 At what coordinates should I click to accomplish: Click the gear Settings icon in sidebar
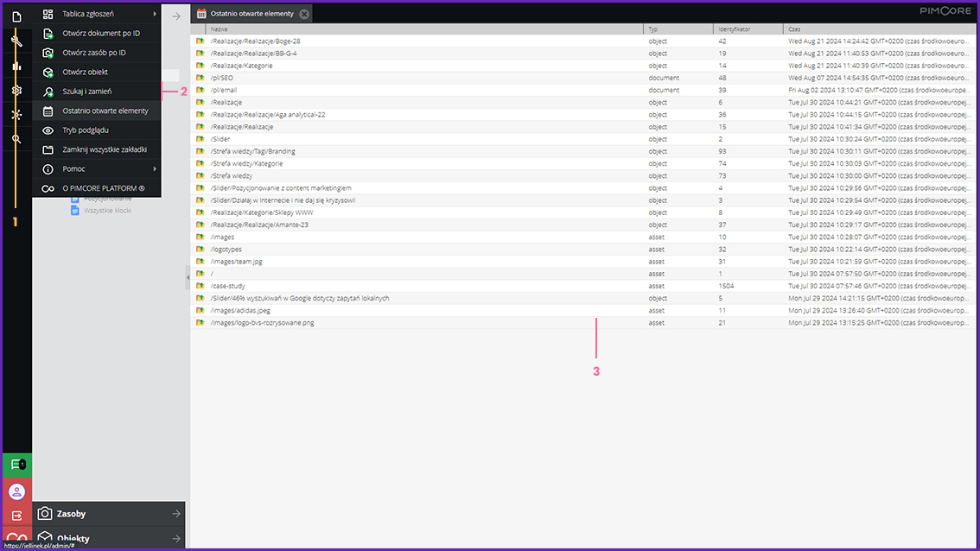coord(16,90)
